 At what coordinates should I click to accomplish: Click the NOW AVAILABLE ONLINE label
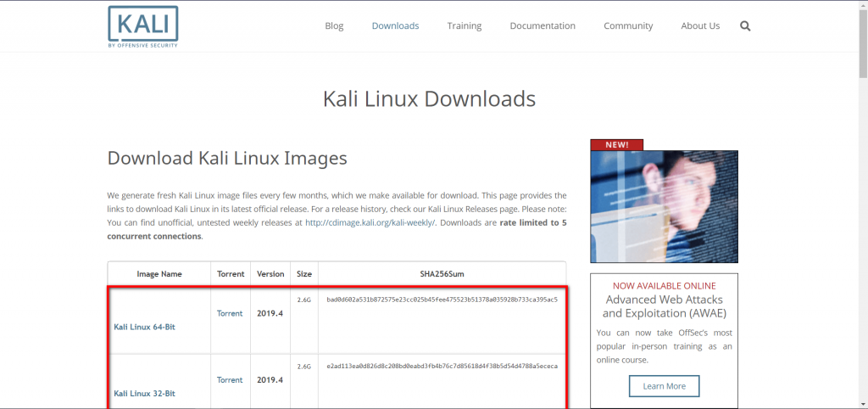[x=665, y=286]
